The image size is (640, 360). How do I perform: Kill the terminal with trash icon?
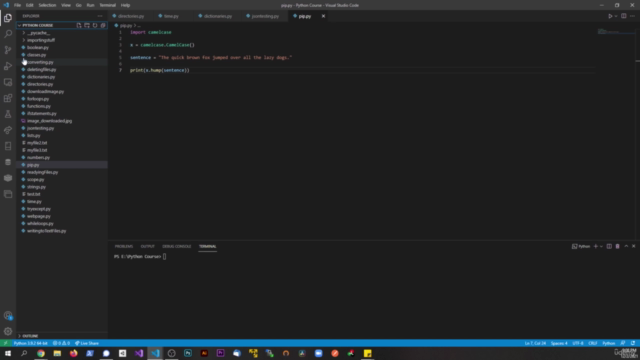618,246
